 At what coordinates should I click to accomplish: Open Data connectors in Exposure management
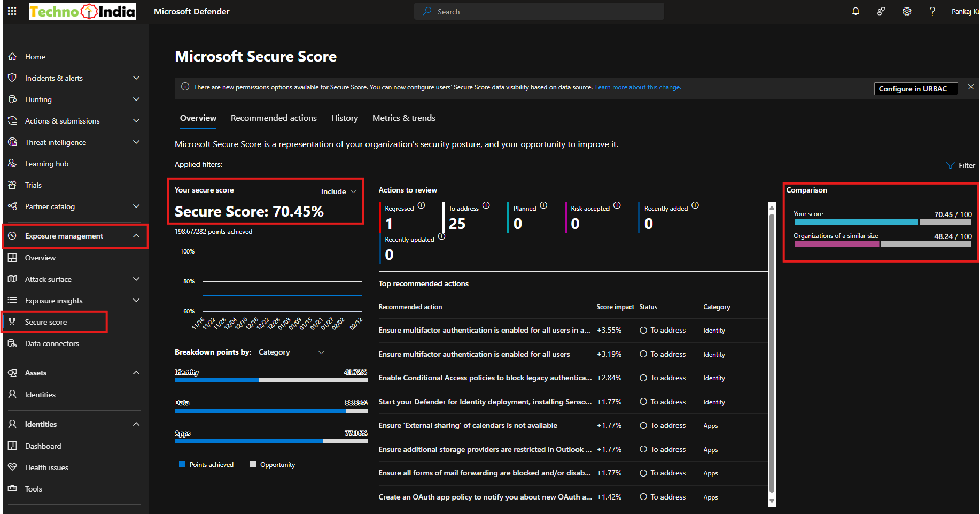coord(52,343)
